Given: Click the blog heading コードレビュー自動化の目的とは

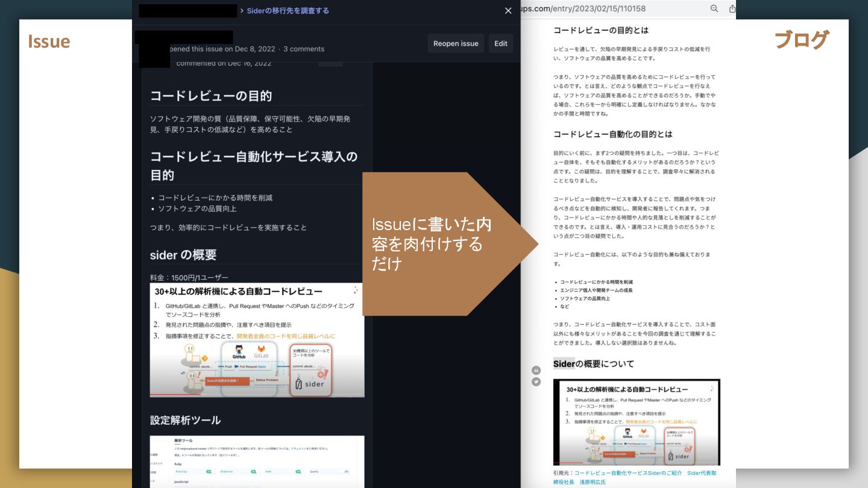Looking at the screenshot, I should pyautogui.click(x=613, y=134).
